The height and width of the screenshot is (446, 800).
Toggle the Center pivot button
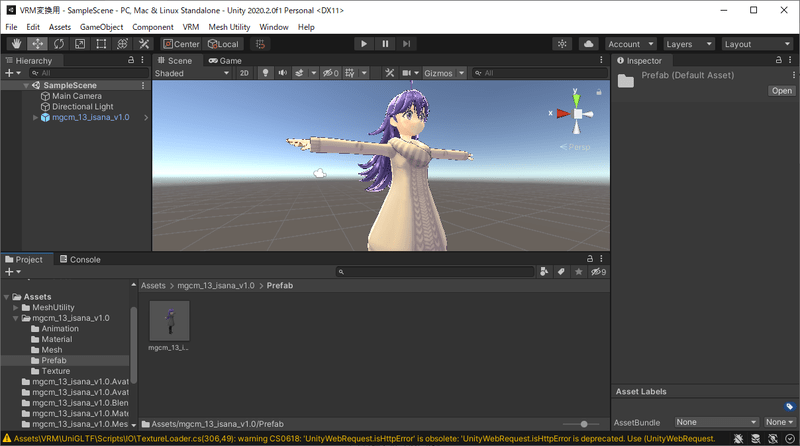coord(181,44)
